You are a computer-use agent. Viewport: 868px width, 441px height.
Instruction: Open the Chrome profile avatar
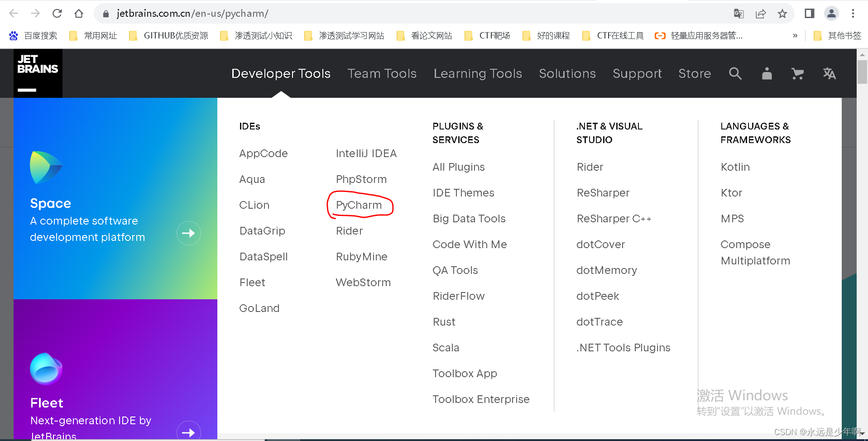[831, 14]
